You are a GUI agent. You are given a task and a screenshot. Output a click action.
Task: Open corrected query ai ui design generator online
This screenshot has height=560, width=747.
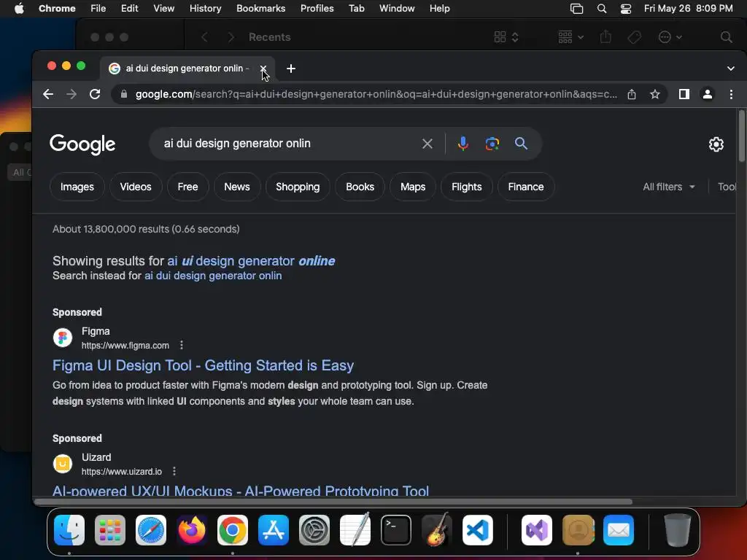[x=251, y=261]
